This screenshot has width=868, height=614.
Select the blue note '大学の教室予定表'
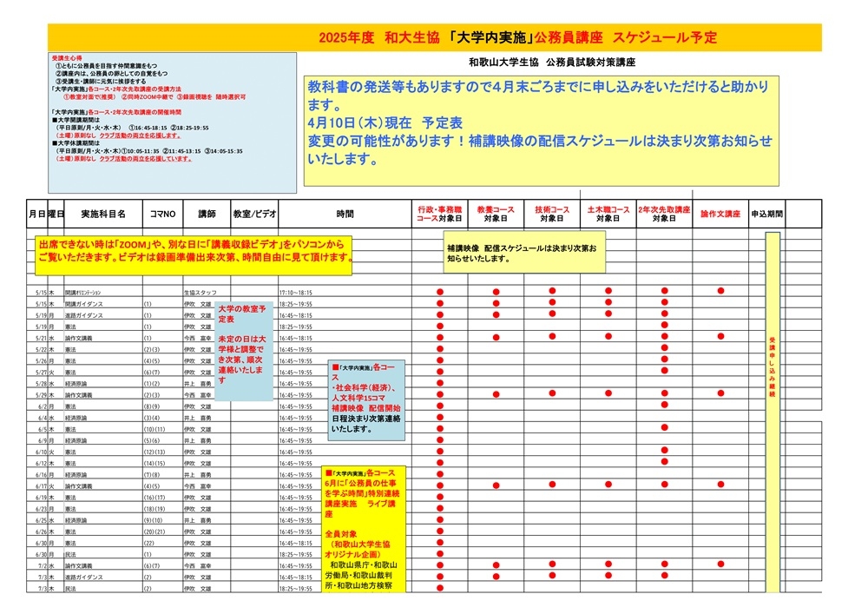pos(244,351)
